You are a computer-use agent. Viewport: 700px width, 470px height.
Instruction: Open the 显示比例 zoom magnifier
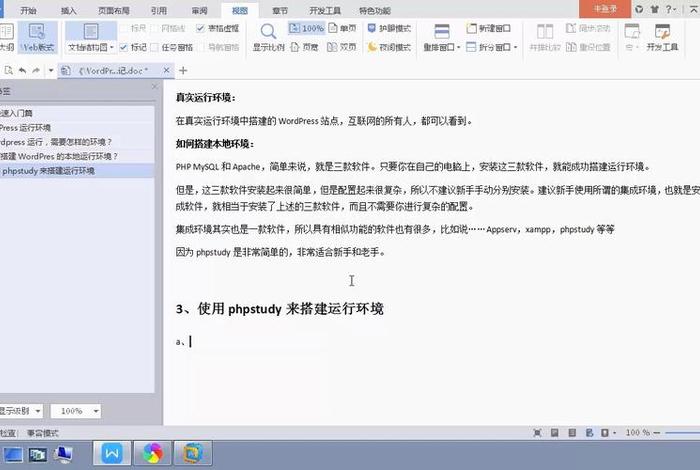point(268,37)
